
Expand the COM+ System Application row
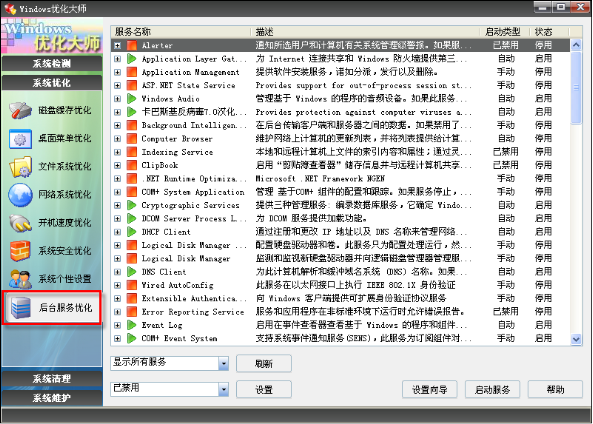coord(117,192)
